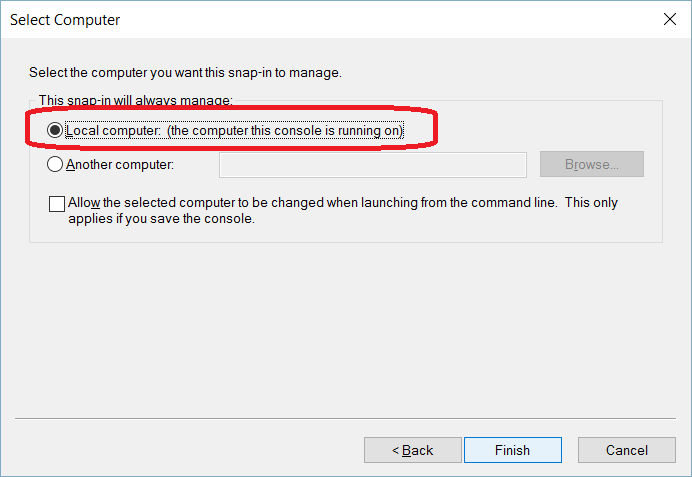This screenshot has height=477, width=692.
Task: Select the Local computer radio button
Action: click(x=54, y=131)
